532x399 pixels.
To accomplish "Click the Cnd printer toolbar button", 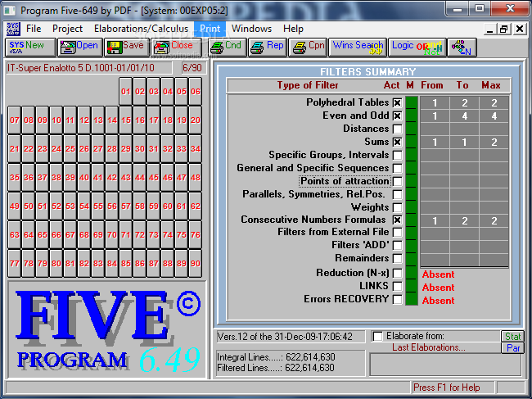I will point(227,47).
